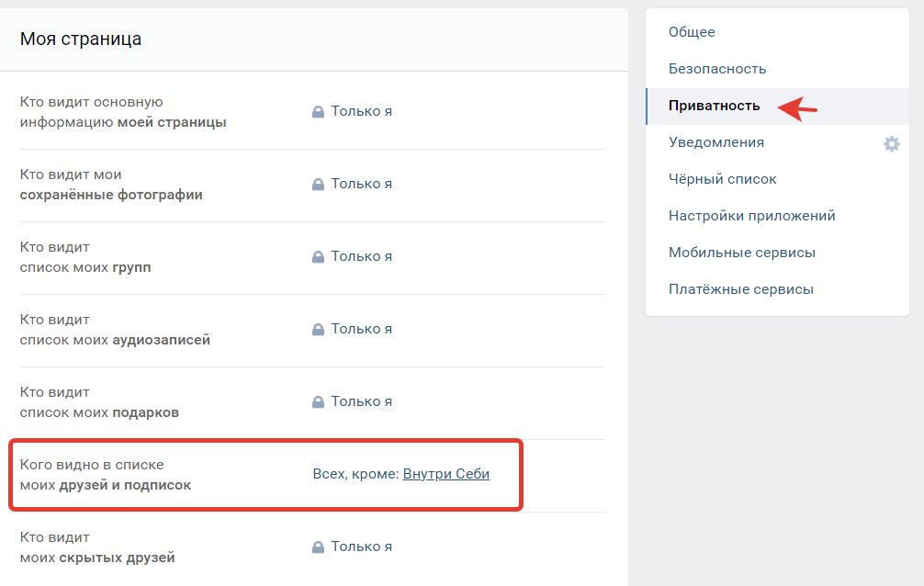Click label Кто видит список моих групп

click(x=85, y=257)
